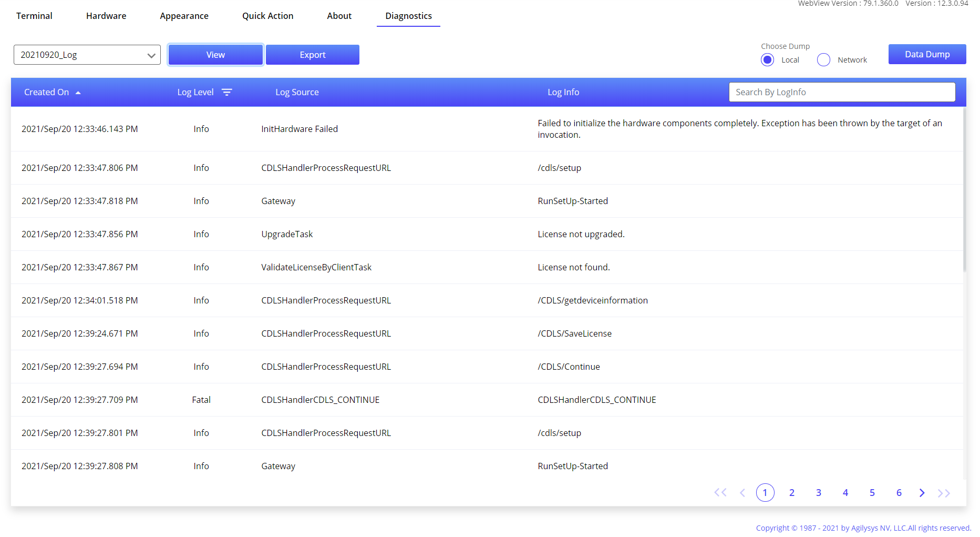Switch to the Hardware tab
This screenshot has width=980, height=537.
[x=106, y=16]
